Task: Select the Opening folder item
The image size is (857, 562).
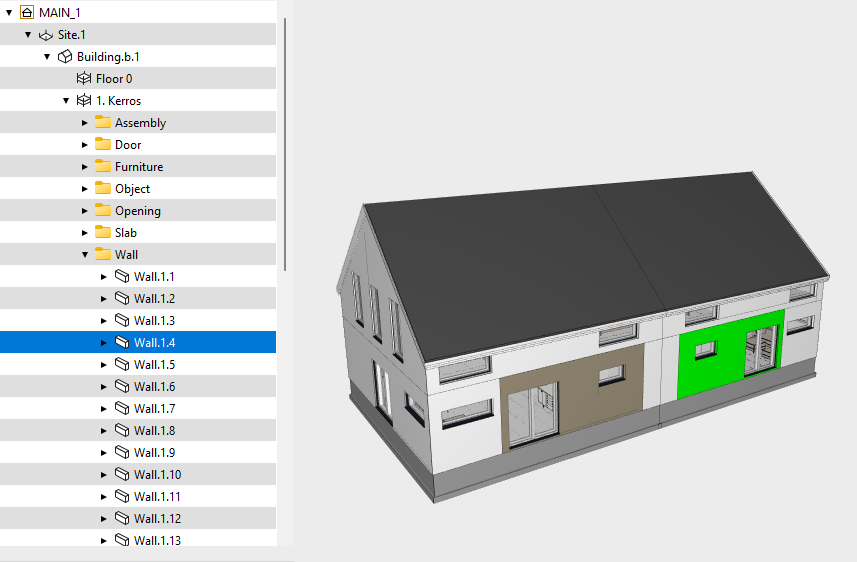Action: coord(137,211)
